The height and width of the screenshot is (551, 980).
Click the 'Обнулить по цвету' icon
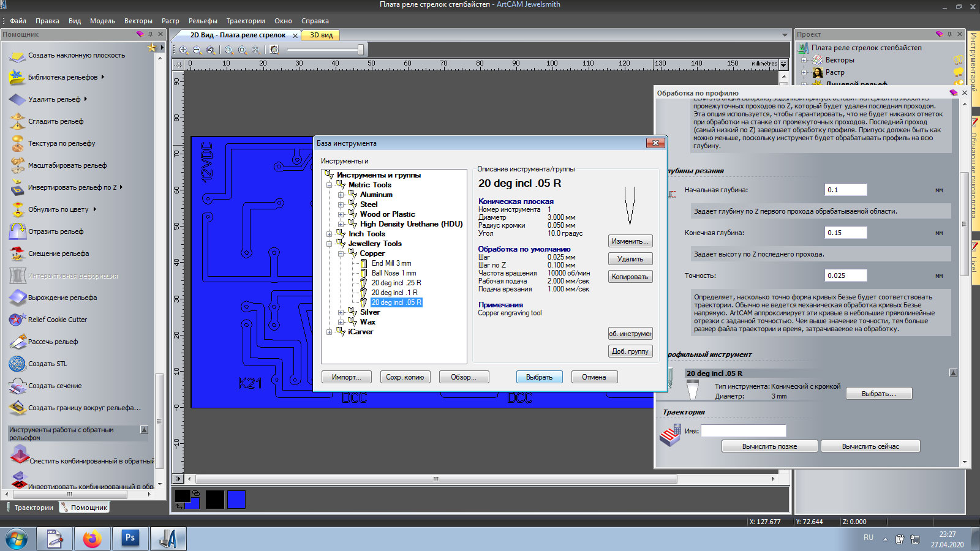pos(17,210)
